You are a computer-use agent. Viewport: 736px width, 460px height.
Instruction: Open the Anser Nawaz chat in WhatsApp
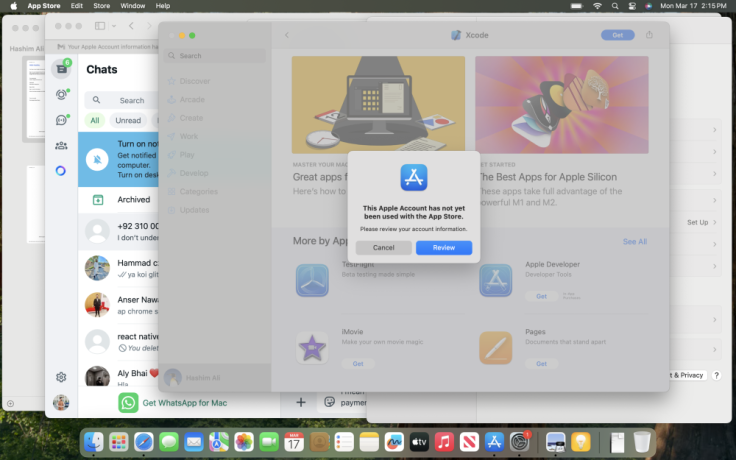pyautogui.click(x=118, y=305)
